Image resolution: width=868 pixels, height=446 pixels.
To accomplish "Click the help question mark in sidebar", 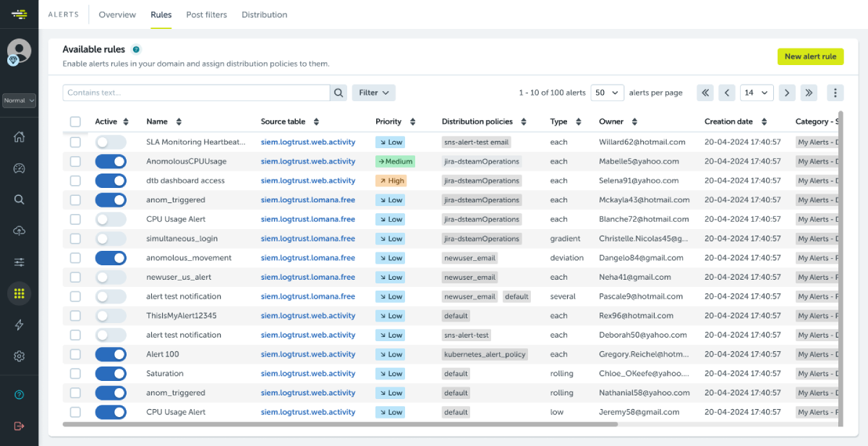I will pos(20,395).
